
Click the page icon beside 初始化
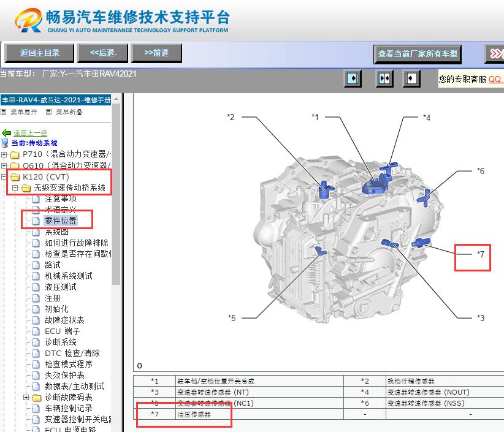click(36, 309)
